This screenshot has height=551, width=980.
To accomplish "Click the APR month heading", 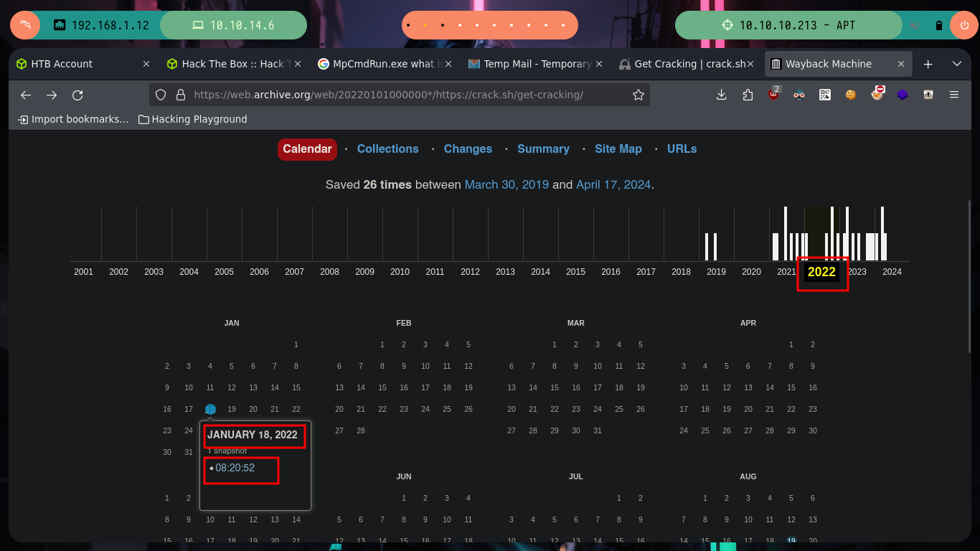I will 748,323.
